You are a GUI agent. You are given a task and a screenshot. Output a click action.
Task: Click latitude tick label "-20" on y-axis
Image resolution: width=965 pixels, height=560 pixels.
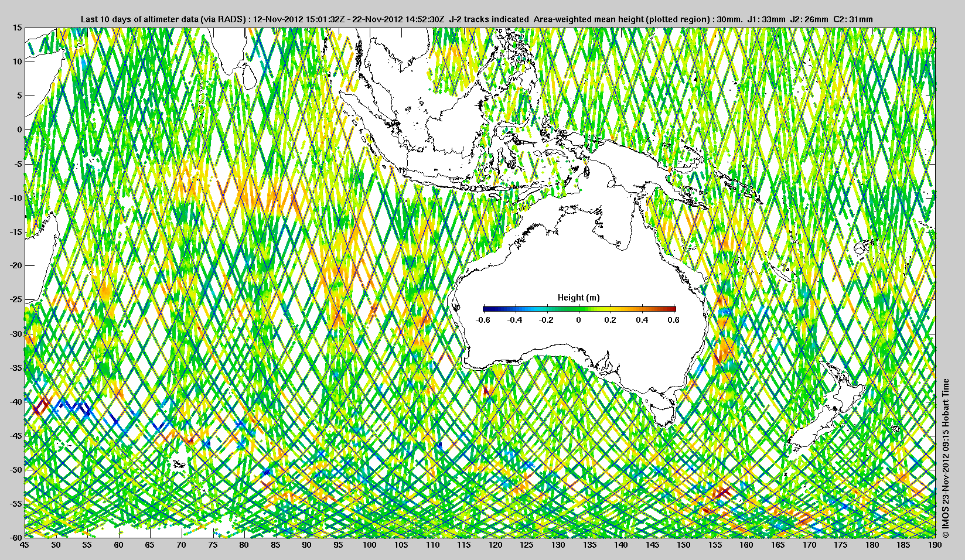coord(15,266)
